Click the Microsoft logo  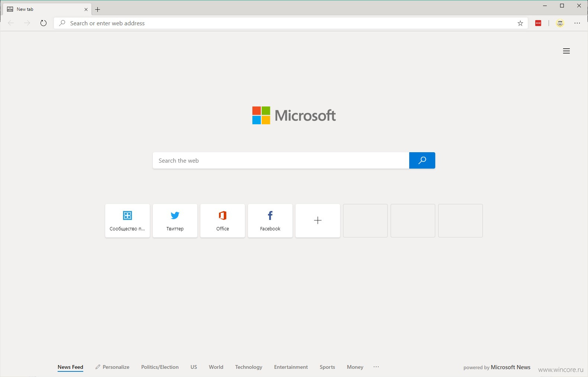point(294,115)
